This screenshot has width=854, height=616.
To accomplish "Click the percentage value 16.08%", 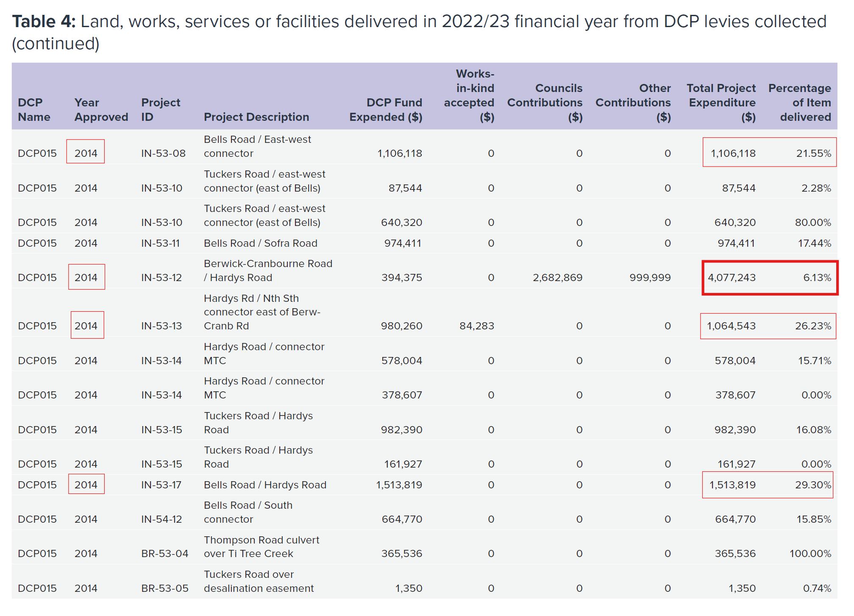I will click(x=814, y=430).
